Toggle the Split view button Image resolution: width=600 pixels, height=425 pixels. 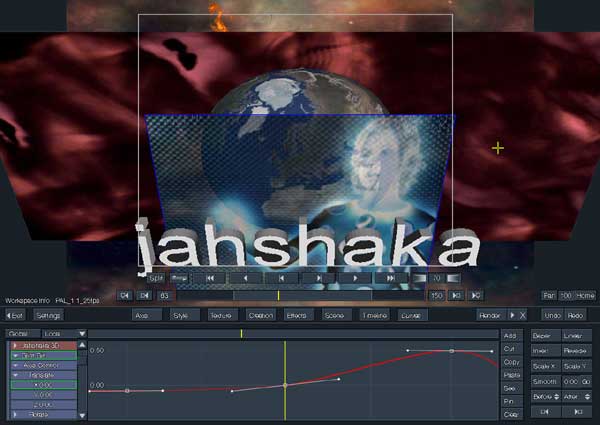coord(156,278)
